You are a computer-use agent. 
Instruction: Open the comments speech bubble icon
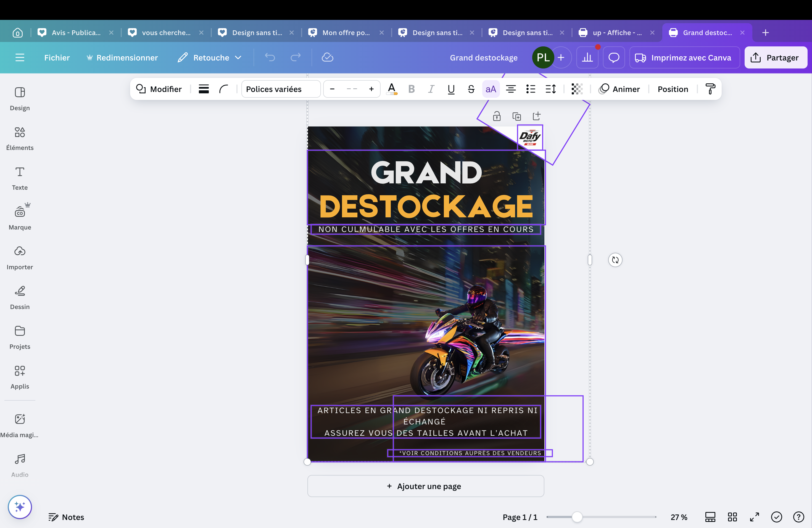click(614, 57)
